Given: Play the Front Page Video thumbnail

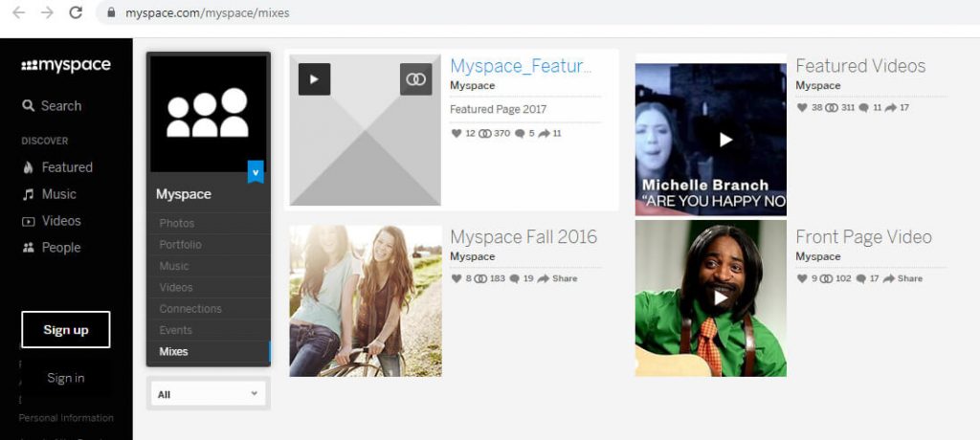Looking at the screenshot, I should click(x=711, y=298).
